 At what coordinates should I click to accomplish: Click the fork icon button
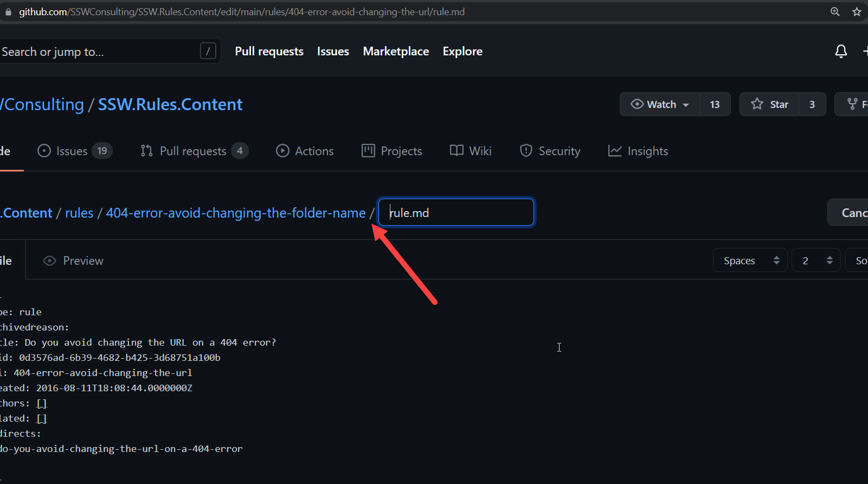click(x=852, y=104)
